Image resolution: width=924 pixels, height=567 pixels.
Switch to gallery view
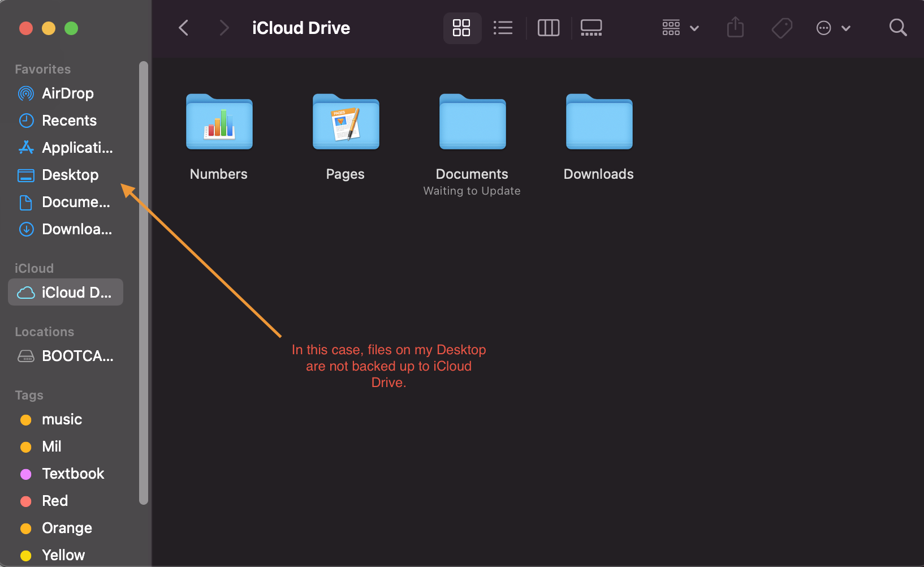[591, 28]
